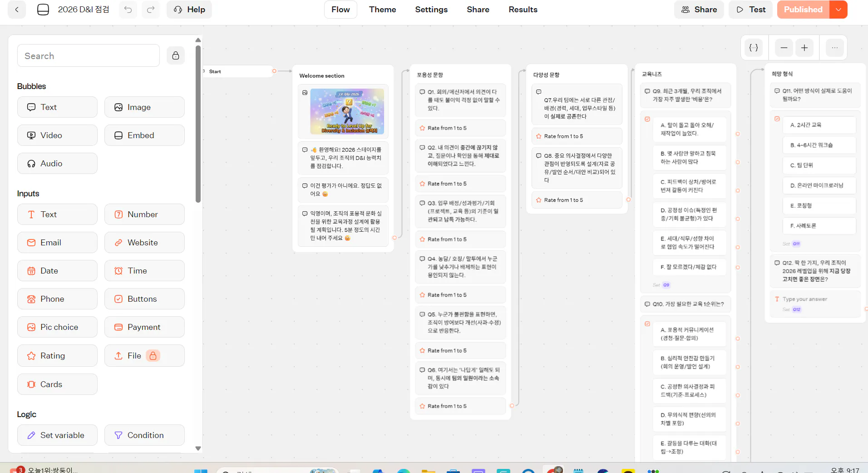Click the curly braces variables icon

click(754, 48)
